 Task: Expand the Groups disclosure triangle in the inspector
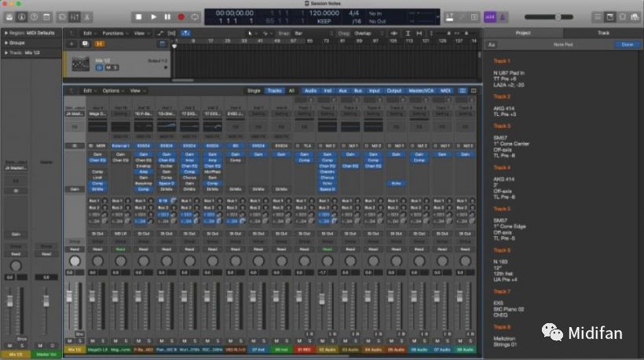6,42
